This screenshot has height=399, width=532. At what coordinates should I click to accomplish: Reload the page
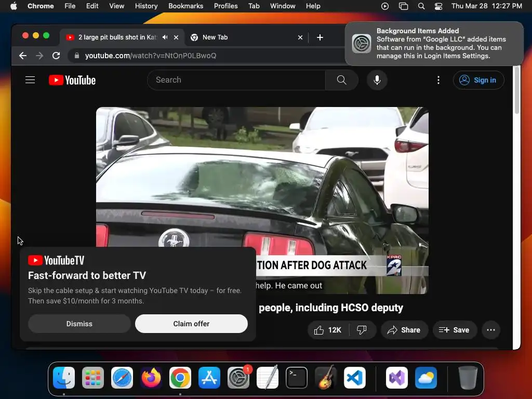[56, 56]
